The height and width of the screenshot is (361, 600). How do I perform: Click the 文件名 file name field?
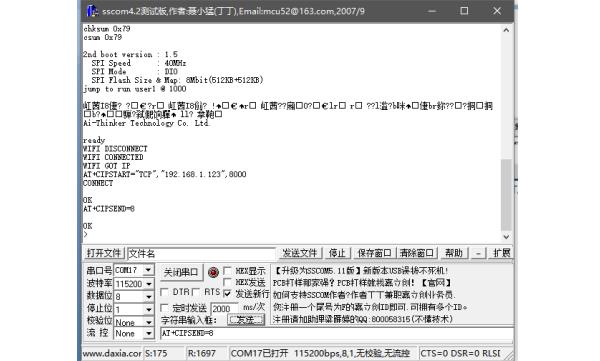point(201,253)
